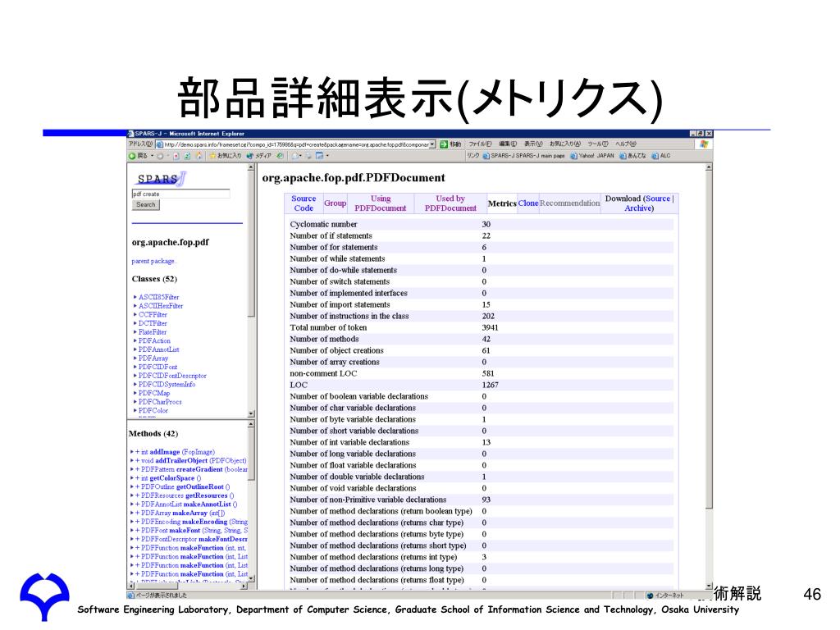Switch to the Used by PDFDocument tab

(450, 203)
